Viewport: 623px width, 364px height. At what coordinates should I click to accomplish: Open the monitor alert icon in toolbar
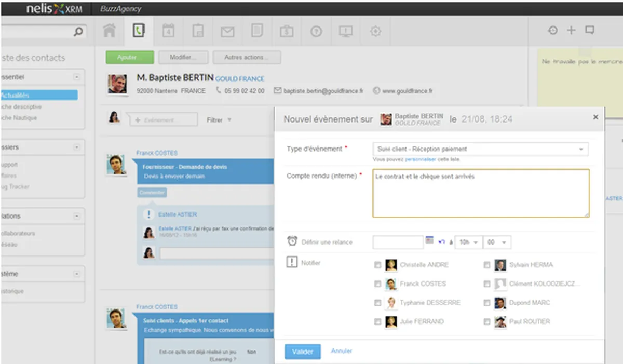point(346,31)
